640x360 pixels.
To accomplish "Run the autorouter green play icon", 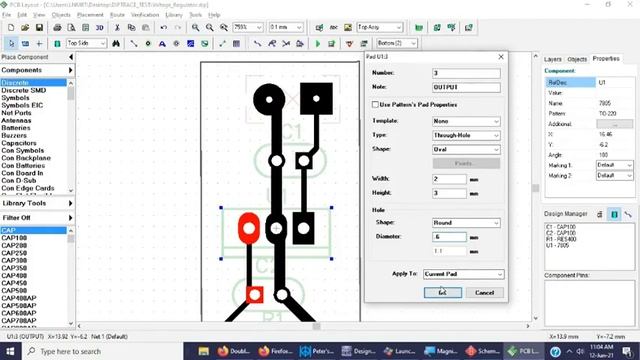I will click(x=318, y=43).
